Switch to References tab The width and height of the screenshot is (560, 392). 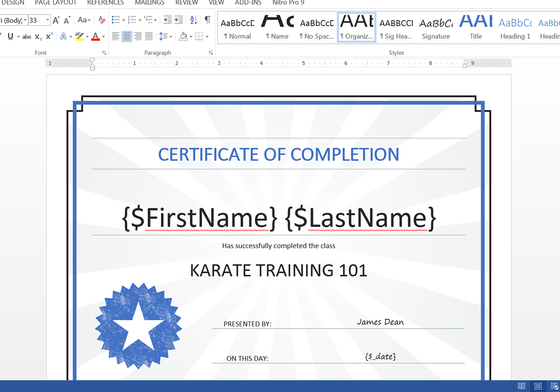[105, 3]
